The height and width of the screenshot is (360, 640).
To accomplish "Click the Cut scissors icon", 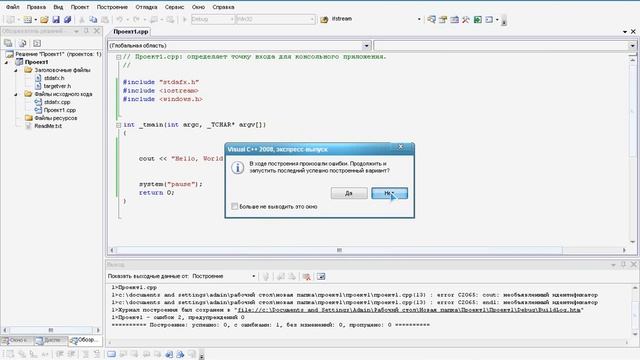I will (82, 19).
